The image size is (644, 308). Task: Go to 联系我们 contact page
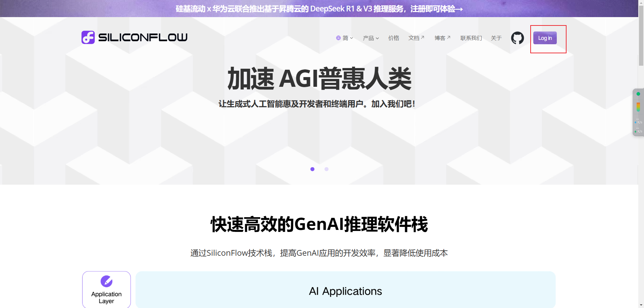[x=471, y=38]
